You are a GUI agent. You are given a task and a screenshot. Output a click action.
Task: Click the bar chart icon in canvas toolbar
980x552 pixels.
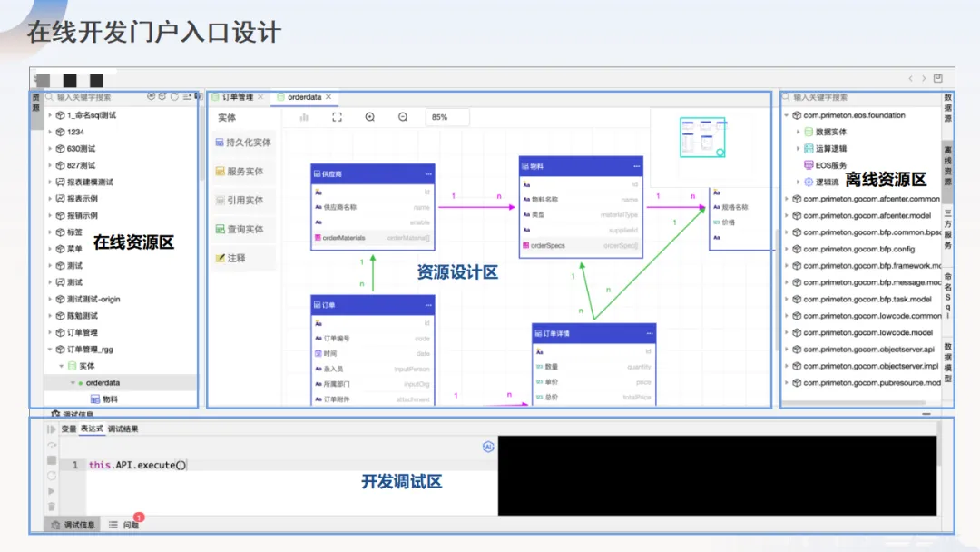304,117
